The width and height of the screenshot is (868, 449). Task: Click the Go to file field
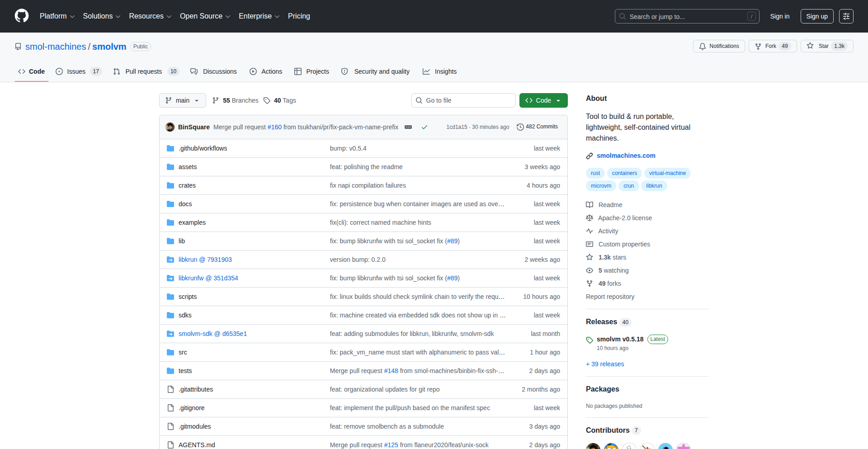pos(463,100)
